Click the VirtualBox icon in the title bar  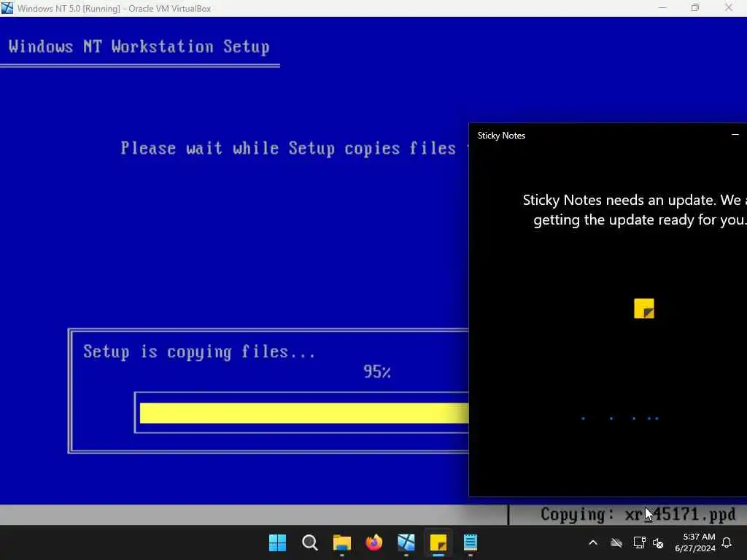click(7, 8)
